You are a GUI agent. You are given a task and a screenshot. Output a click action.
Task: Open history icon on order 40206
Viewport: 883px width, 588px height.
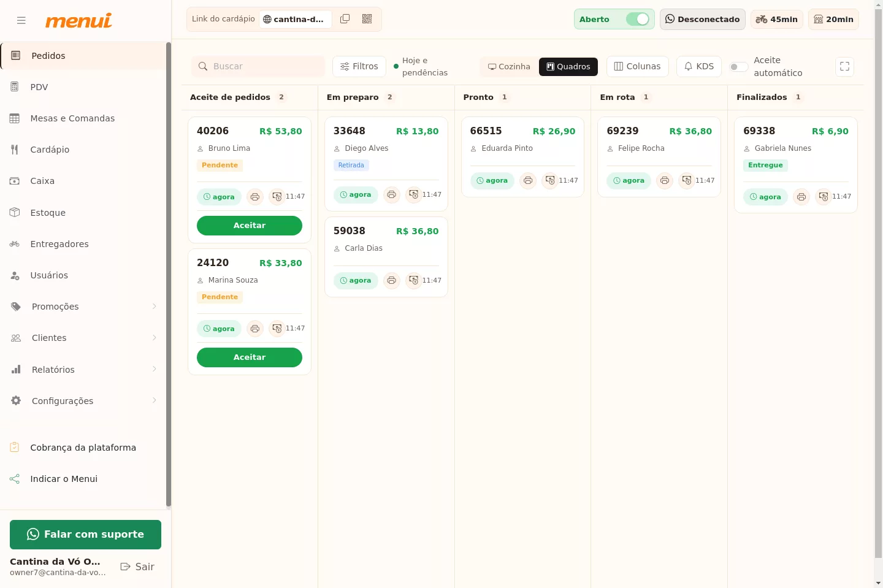point(277,197)
